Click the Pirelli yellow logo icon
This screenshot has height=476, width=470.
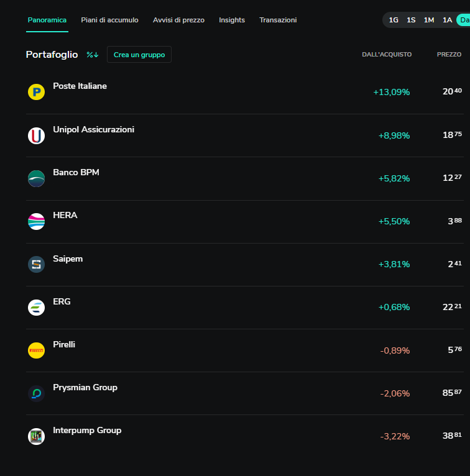click(x=36, y=350)
